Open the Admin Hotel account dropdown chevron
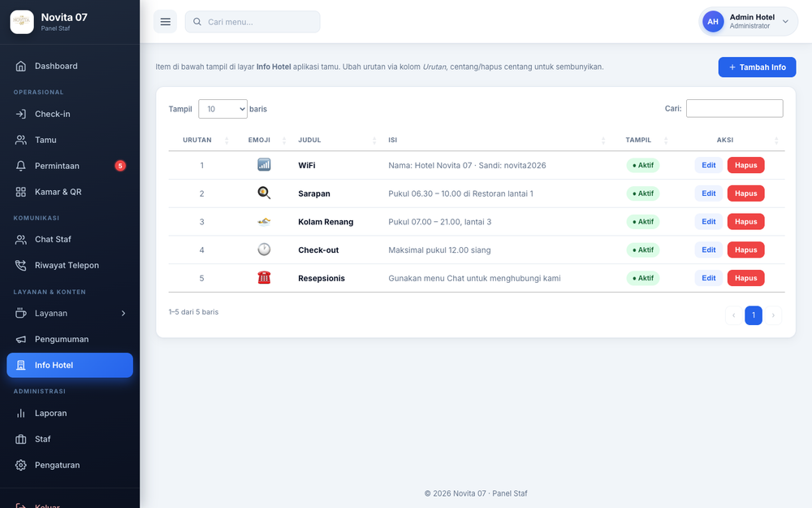The height and width of the screenshot is (508, 812). 785,22
